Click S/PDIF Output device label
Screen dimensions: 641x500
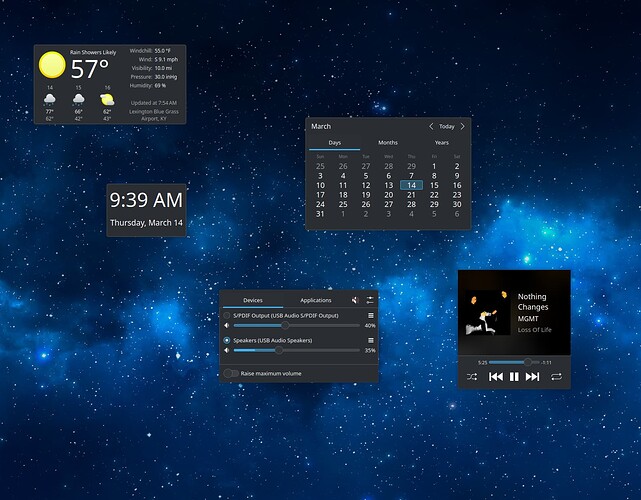click(x=286, y=316)
